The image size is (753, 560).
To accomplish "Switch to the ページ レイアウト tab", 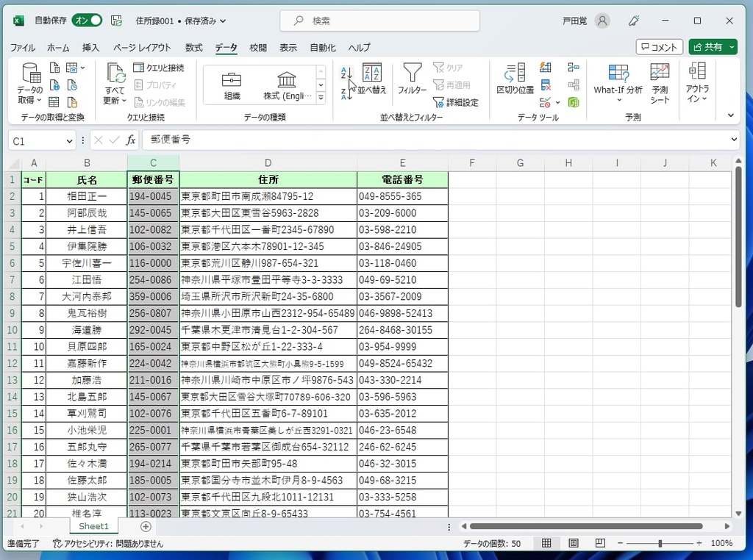I will [142, 48].
